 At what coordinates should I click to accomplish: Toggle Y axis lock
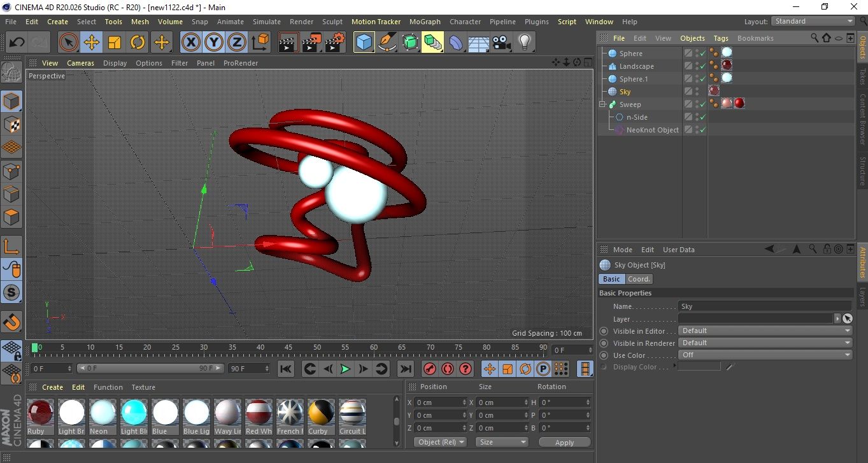click(x=214, y=43)
